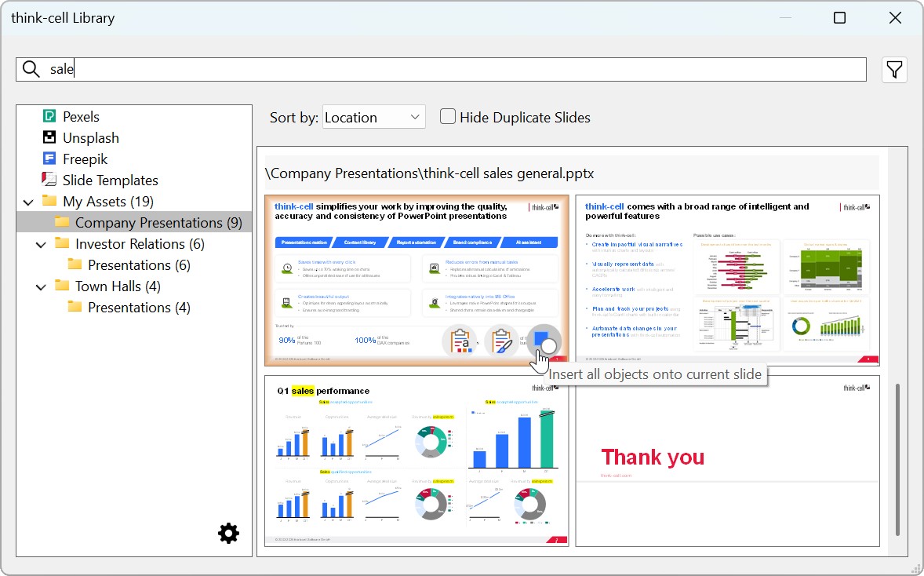Select the Unsplash image source
The image size is (924, 576).
point(90,138)
